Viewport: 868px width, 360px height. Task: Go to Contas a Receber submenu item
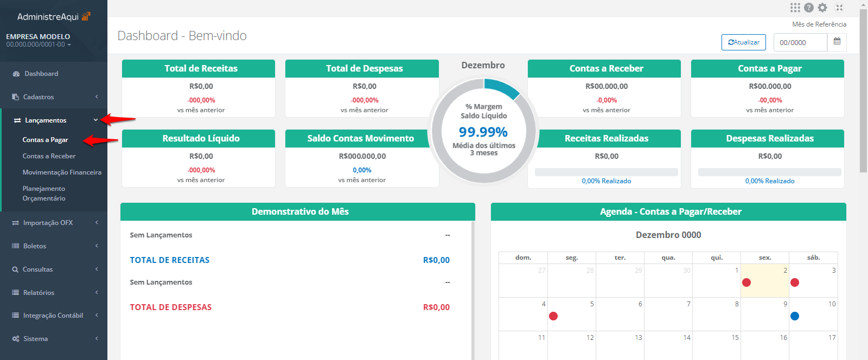(49, 156)
